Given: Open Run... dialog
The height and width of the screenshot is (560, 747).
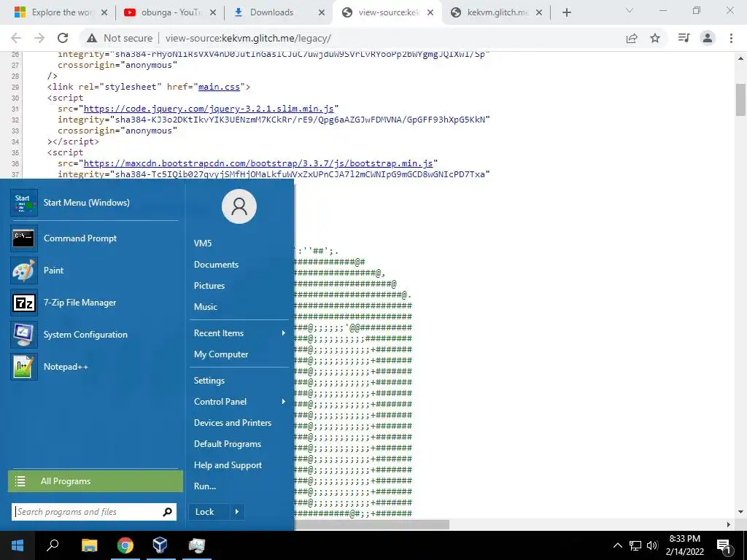Looking at the screenshot, I should coord(205,486).
